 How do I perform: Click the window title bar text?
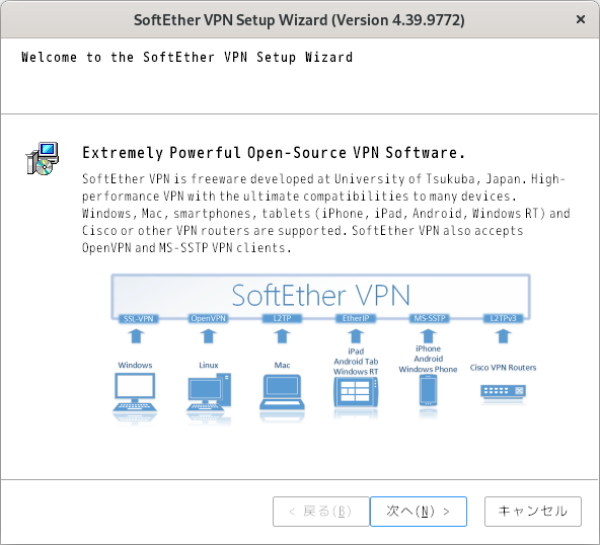click(299, 20)
